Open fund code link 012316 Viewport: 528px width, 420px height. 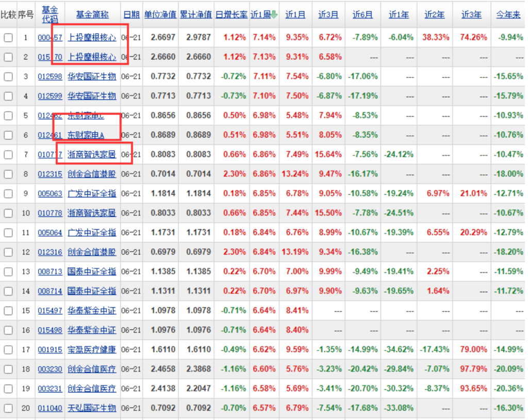(50, 252)
